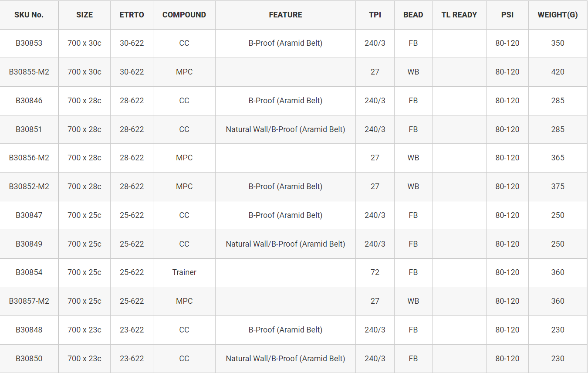Select SKU B30857-M2 cell
Screen dimensions: 588x373
[x=29, y=301]
